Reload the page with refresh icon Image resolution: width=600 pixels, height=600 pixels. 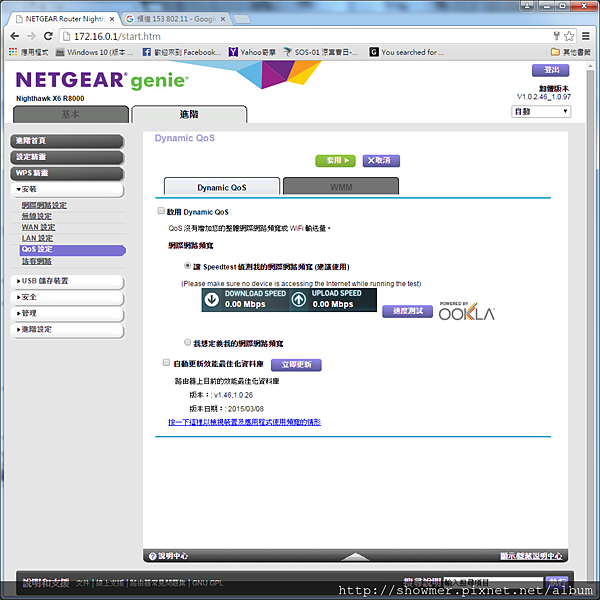click(48, 36)
